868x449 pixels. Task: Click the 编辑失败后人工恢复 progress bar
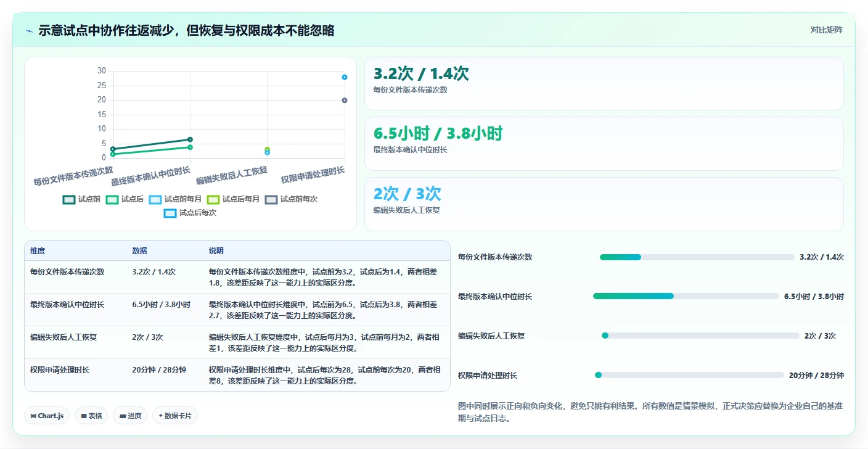[x=700, y=336]
